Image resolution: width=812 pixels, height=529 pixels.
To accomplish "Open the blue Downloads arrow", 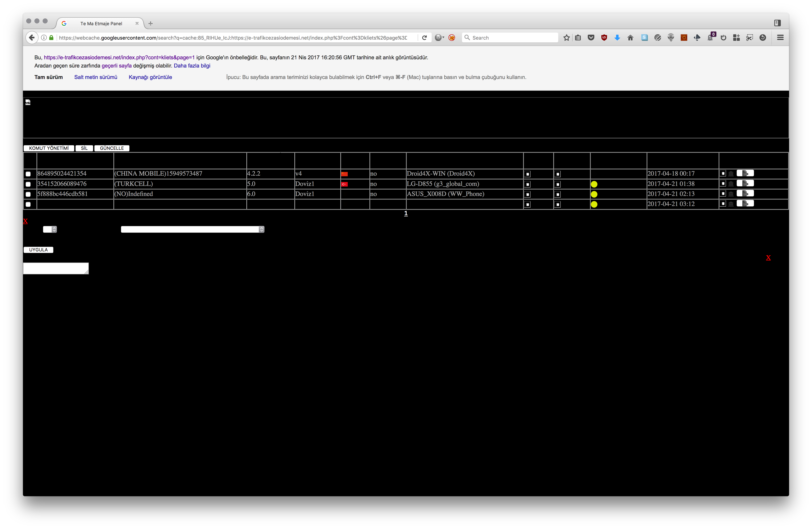I will point(617,38).
